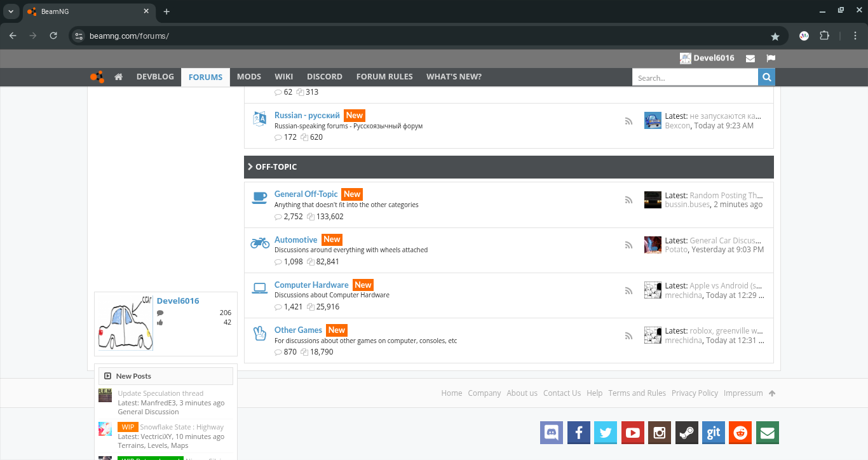The height and width of the screenshot is (460, 868).
Task: Open the alerts flag icon in header
Action: (x=771, y=58)
